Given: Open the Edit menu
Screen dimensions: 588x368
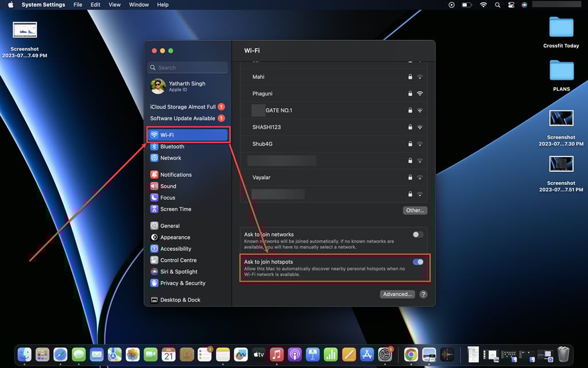Looking at the screenshot, I should click(x=95, y=5).
